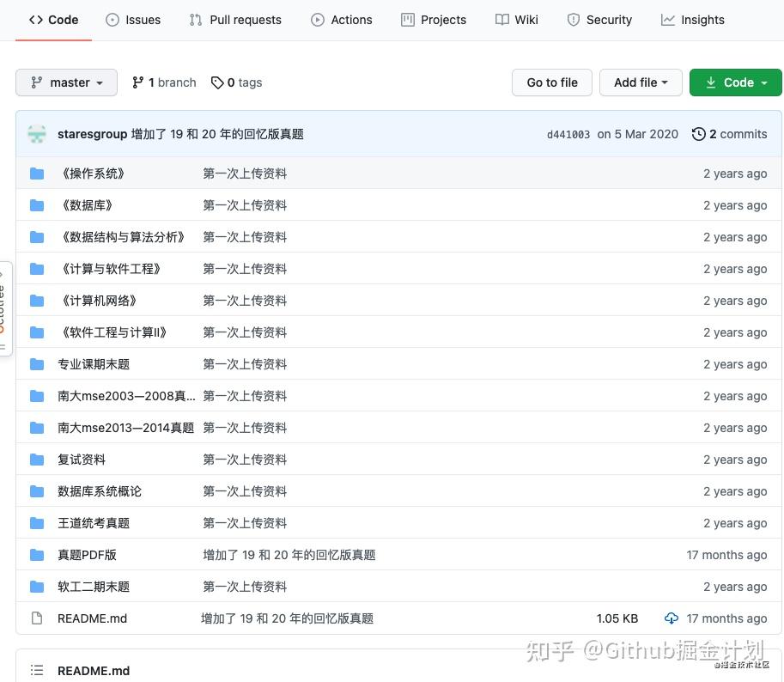
Task: Click the Go to file button
Action: point(551,82)
